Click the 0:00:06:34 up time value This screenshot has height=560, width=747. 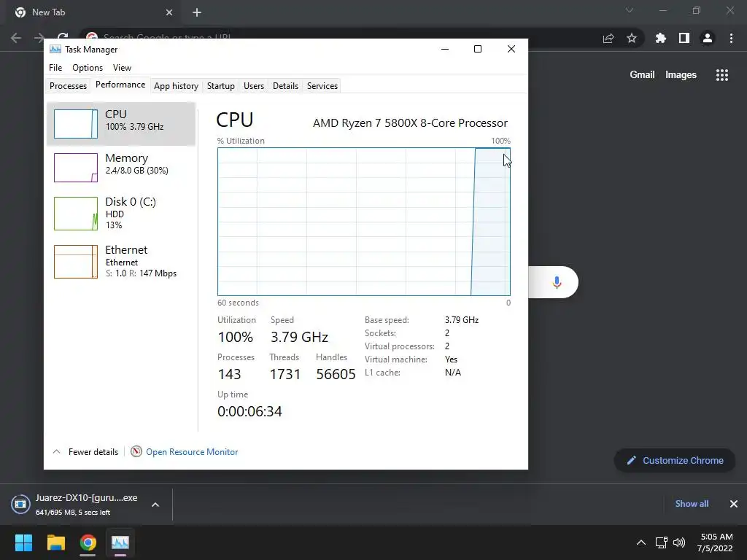point(249,411)
